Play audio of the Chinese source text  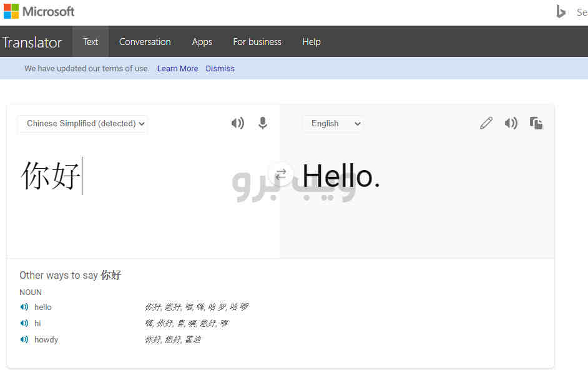[x=237, y=123]
